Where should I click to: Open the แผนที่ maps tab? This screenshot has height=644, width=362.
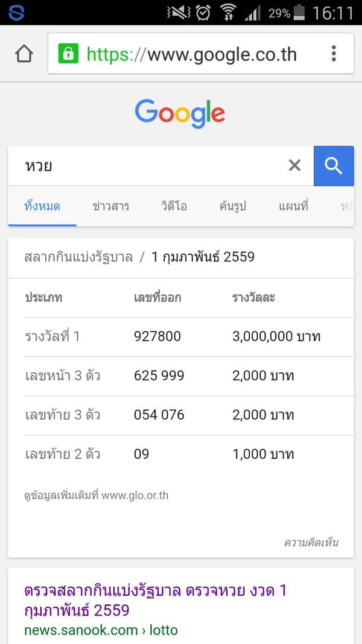[294, 206]
